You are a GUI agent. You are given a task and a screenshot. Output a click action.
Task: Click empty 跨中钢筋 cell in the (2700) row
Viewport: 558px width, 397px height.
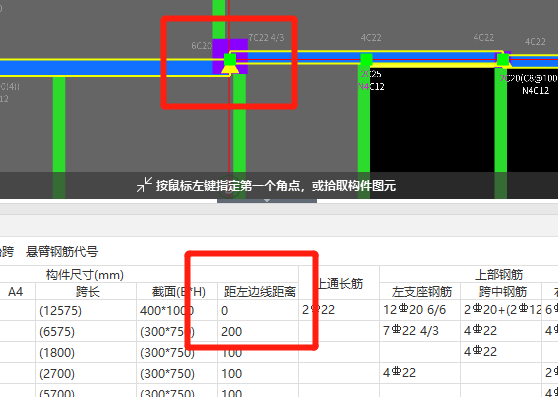tap(501, 374)
